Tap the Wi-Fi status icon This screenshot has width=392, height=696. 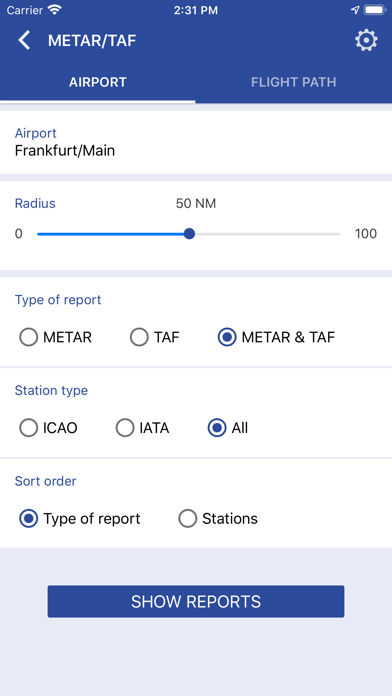point(55,10)
